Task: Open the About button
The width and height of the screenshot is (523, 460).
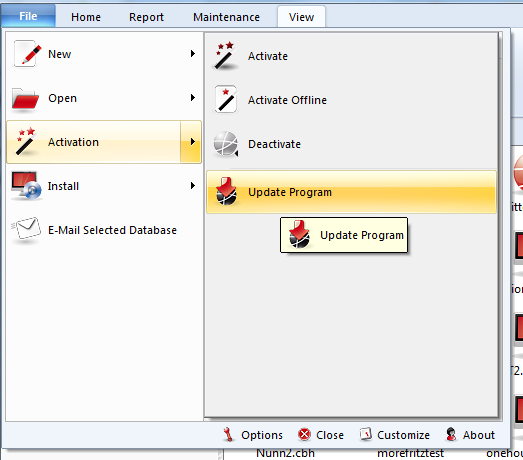Action: (x=470, y=435)
